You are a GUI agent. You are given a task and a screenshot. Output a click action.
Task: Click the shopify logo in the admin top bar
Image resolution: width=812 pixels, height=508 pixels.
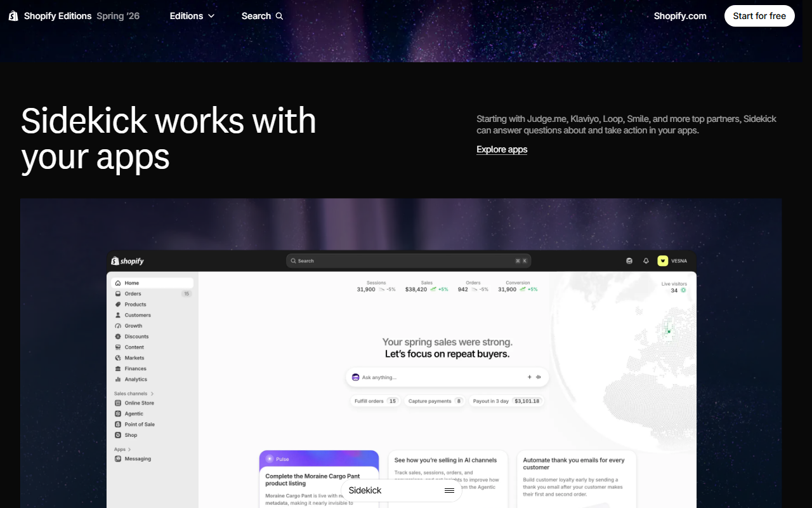(x=128, y=261)
